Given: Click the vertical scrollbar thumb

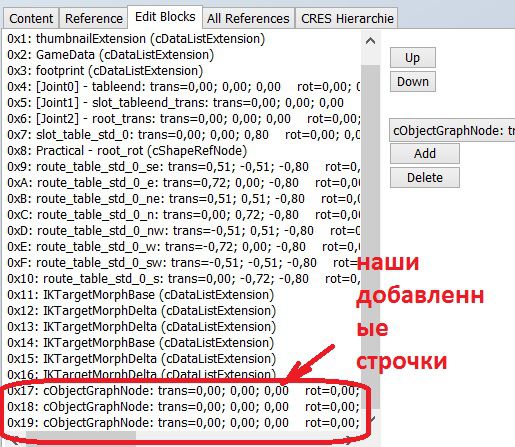Looking at the screenshot, I should (x=370, y=237).
